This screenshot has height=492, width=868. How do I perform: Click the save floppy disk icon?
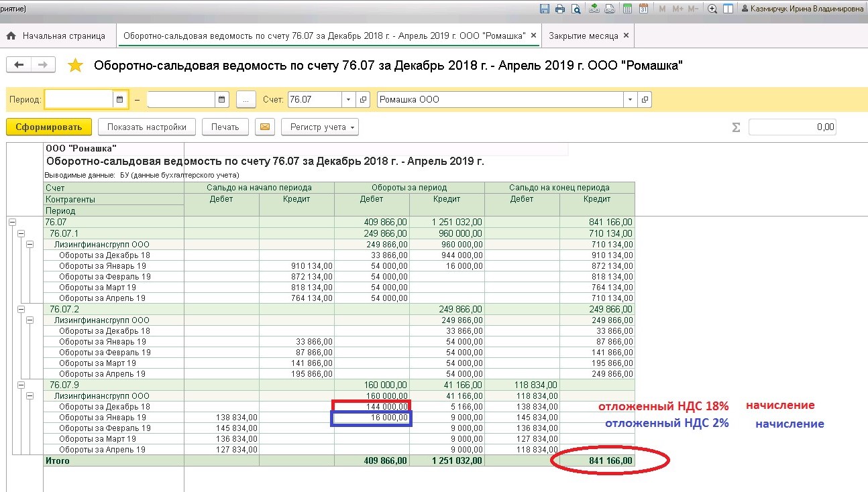(x=544, y=9)
